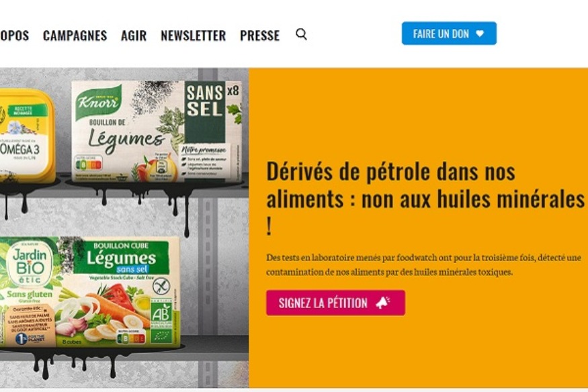588x392 pixels.
Task: Click the Knorr logo on bouillon box
Action: 98,101
